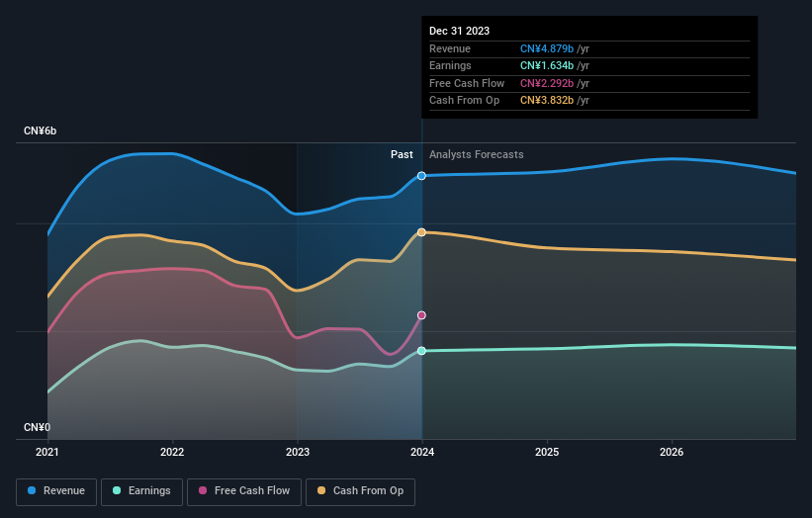The width and height of the screenshot is (812, 518).
Task: Click the Revenue row label in tooltip
Action: tap(449, 48)
